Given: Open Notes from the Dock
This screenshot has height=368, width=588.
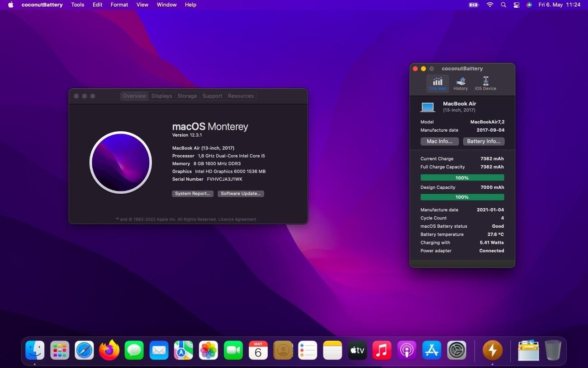Looking at the screenshot, I should click(332, 350).
